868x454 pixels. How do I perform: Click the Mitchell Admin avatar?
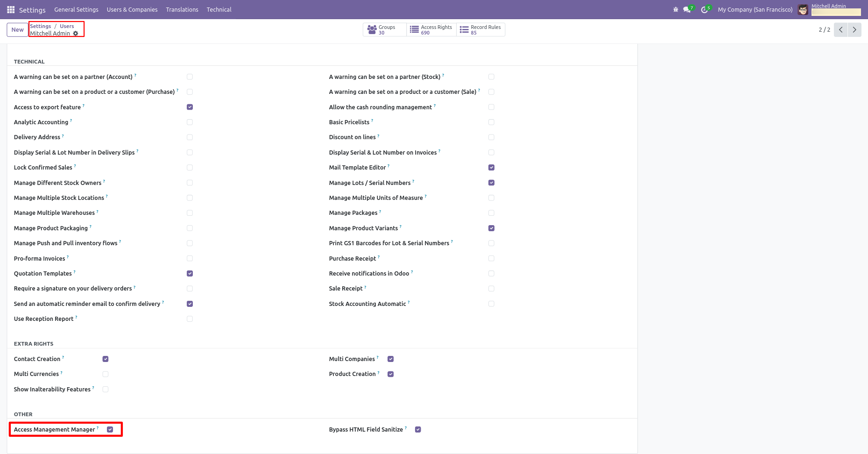pyautogui.click(x=803, y=9)
